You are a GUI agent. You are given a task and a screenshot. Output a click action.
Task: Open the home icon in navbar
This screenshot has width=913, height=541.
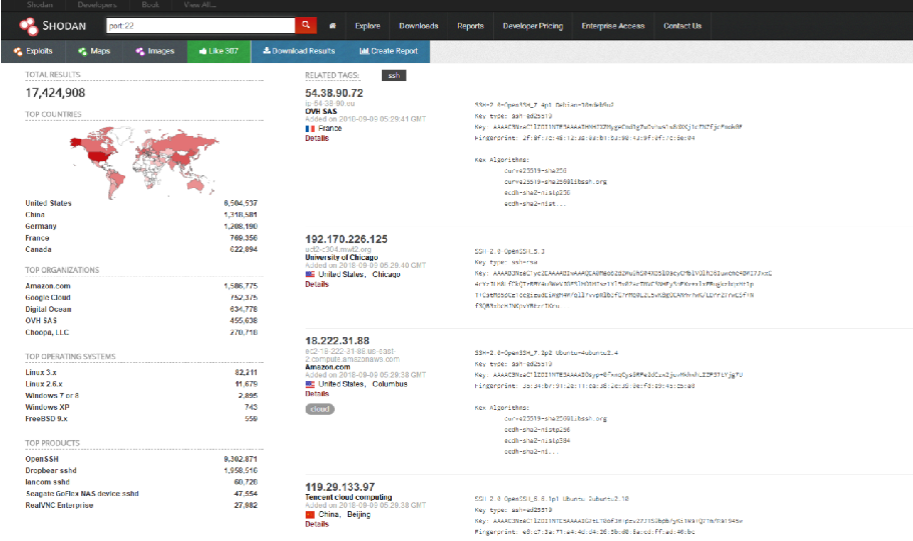(332, 26)
